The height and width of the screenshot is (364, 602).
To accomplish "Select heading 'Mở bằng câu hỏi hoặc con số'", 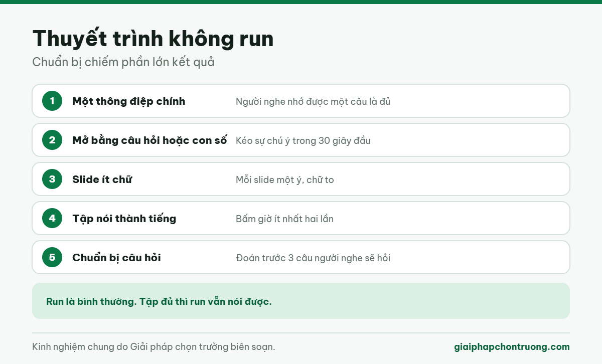I will point(149,140).
